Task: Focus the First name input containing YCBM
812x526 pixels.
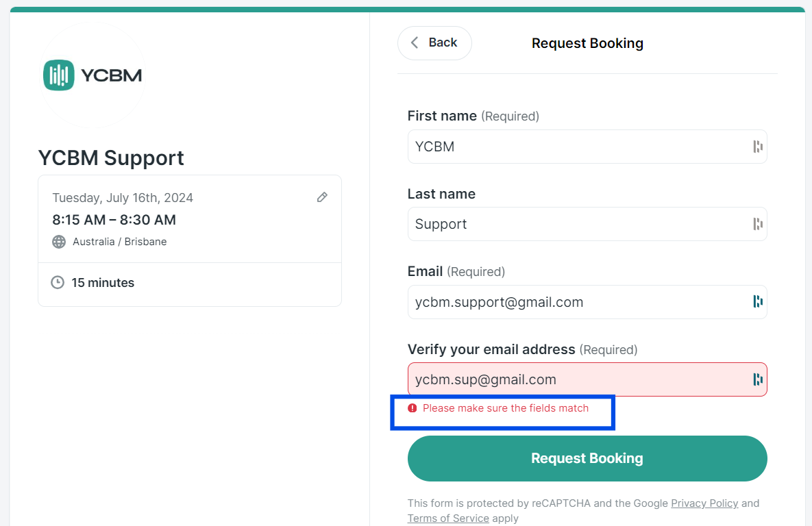Action: (x=587, y=147)
